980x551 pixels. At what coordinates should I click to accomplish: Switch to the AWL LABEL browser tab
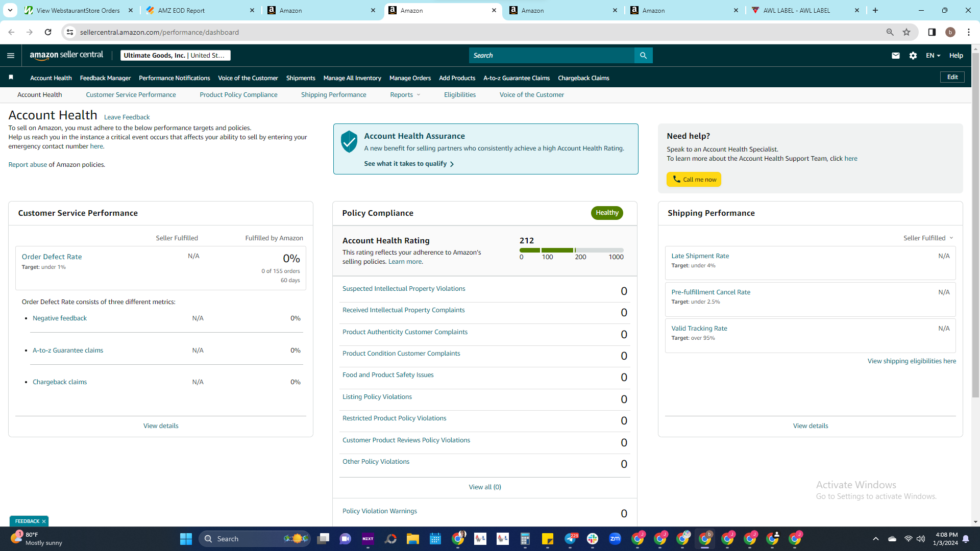[805, 10]
